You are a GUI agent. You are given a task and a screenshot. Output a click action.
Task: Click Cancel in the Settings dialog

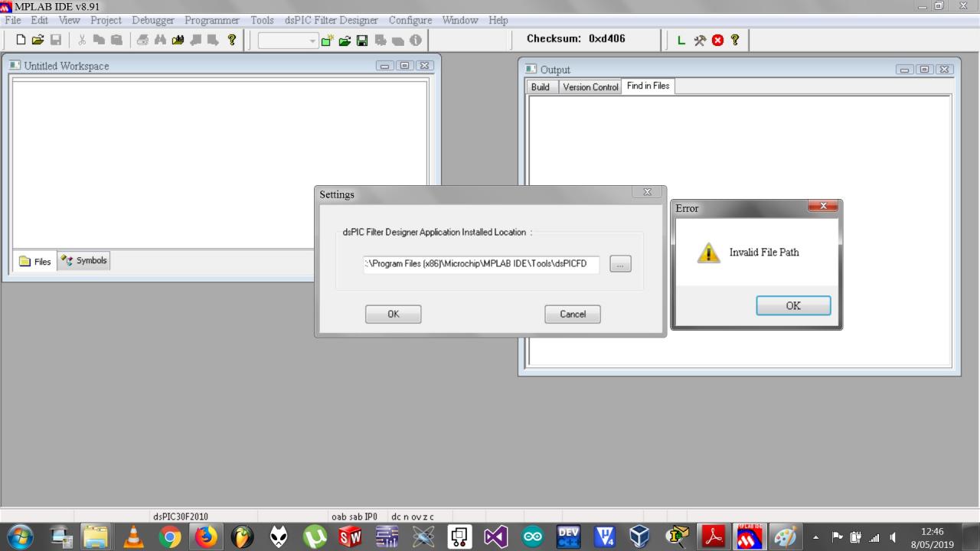[x=573, y=314]
